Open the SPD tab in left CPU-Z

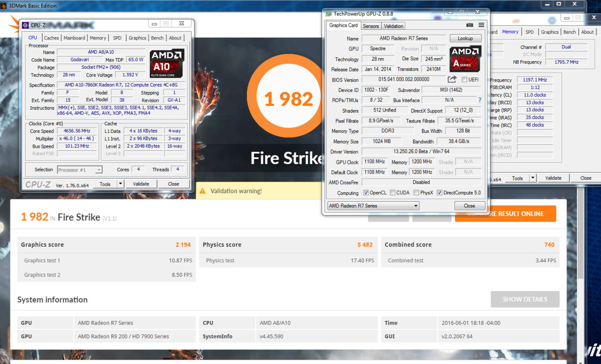117,38
